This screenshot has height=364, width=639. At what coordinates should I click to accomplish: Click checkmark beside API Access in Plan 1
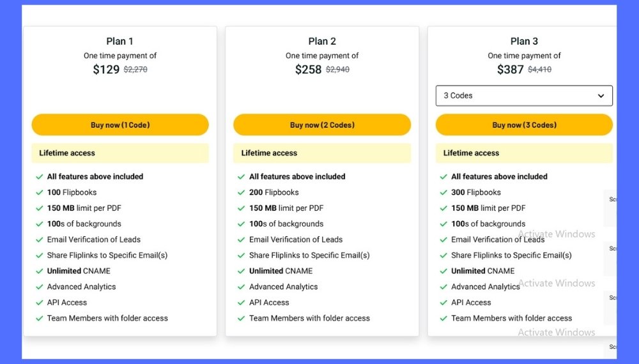[40, 303]
